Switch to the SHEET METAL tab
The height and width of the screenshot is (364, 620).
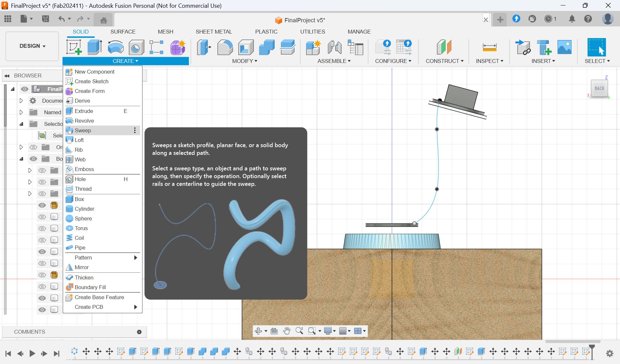[213, 32]
